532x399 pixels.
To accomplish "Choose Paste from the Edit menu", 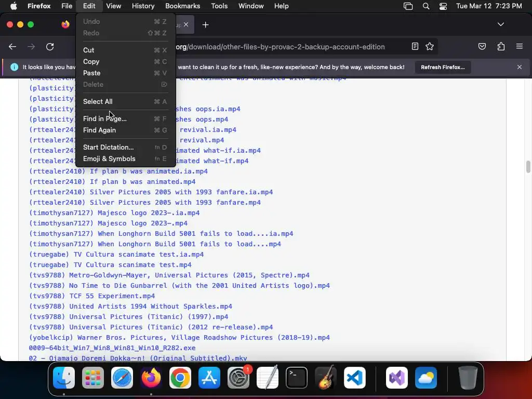I will click(126, 73).
